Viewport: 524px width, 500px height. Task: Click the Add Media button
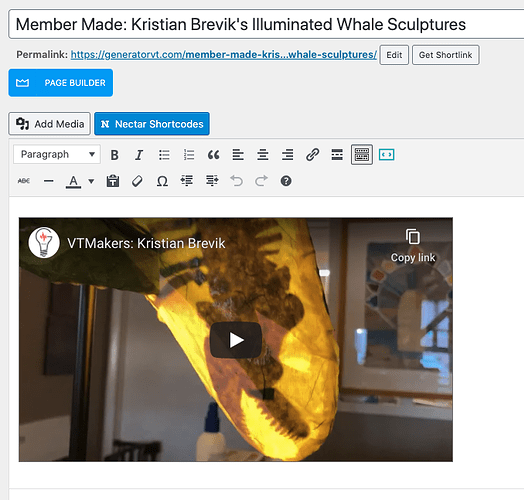point(49,124)
